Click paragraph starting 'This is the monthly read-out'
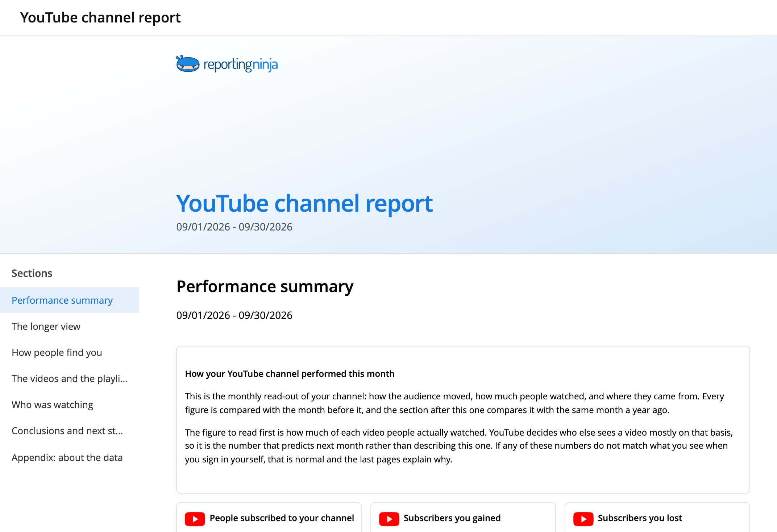The image size is (777, 532). 454,403
